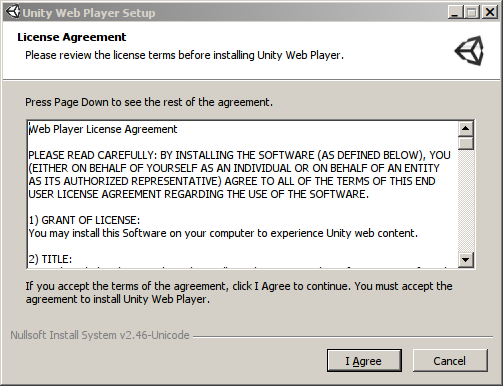Click the 'Press Page Down' instruction text
This screenshot has width=503, height=386.
pos(149,102)
